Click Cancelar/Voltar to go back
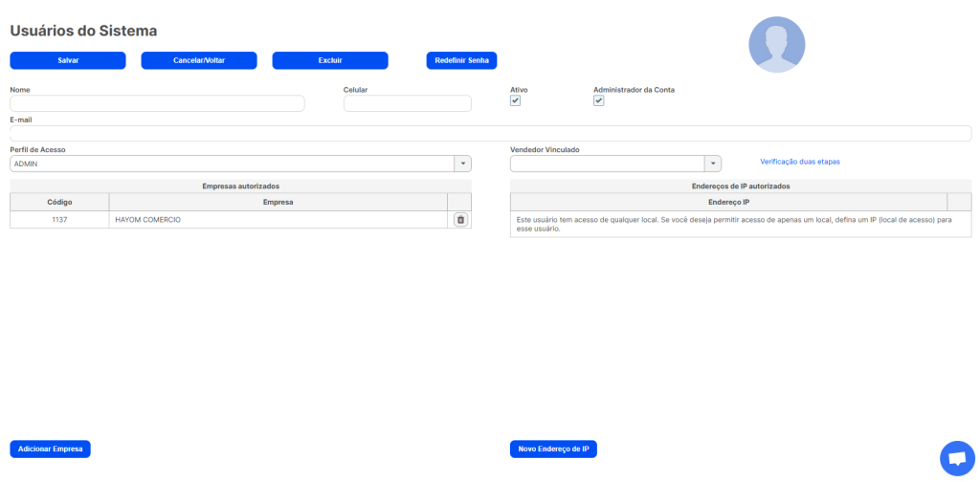This screenshot has height=482, width=980. tap(199, 60)
